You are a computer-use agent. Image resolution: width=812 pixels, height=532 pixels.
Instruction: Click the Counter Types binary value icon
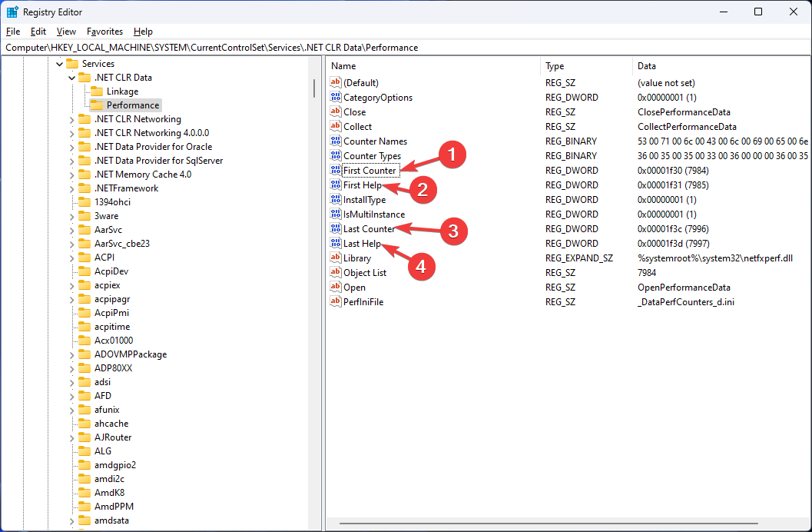[336, 155]
